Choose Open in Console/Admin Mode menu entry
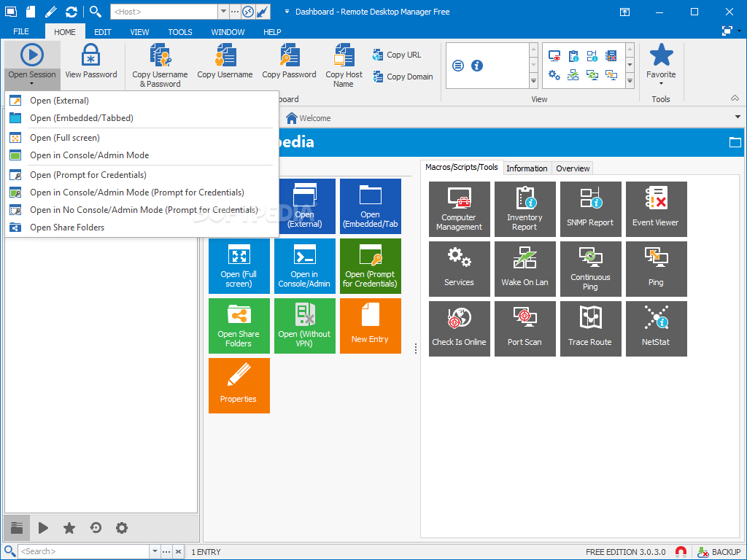Viewport: 747px width, 560px height. click(x=142, y=155)
